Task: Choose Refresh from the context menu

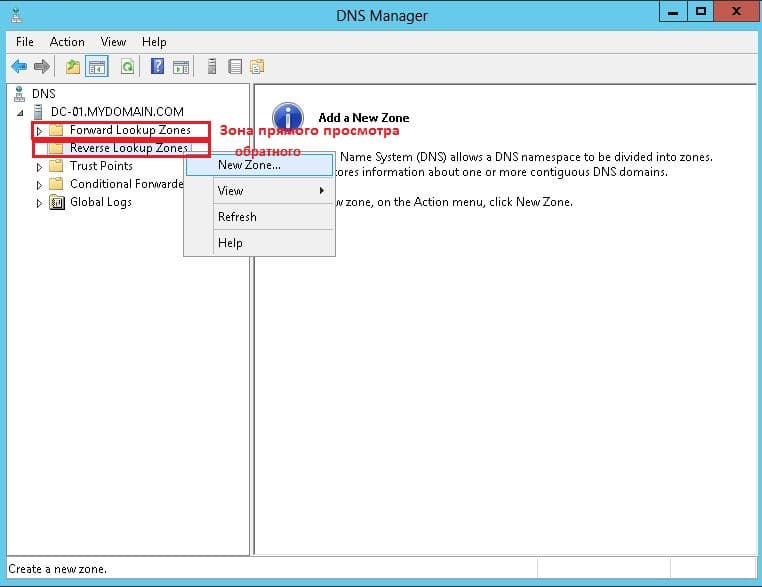Action: (260, 217)
